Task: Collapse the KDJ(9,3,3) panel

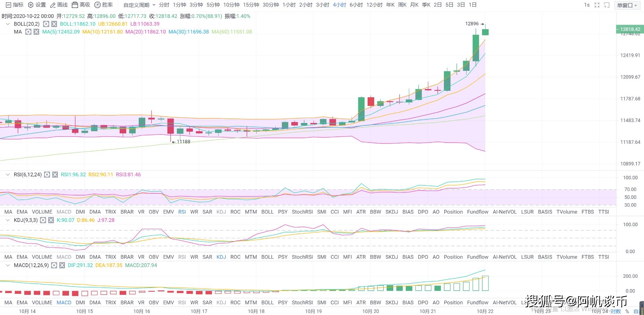Action: coord(8,220)
